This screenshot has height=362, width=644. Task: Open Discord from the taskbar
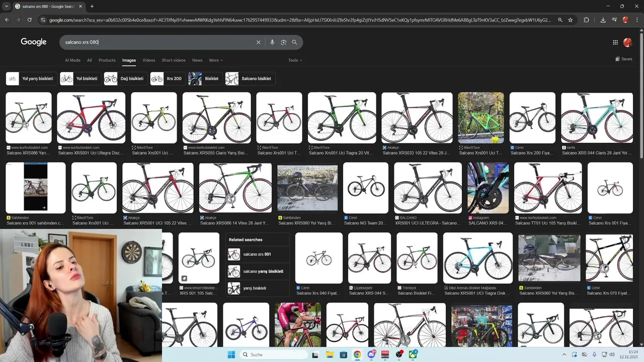(x=371, y=354)
